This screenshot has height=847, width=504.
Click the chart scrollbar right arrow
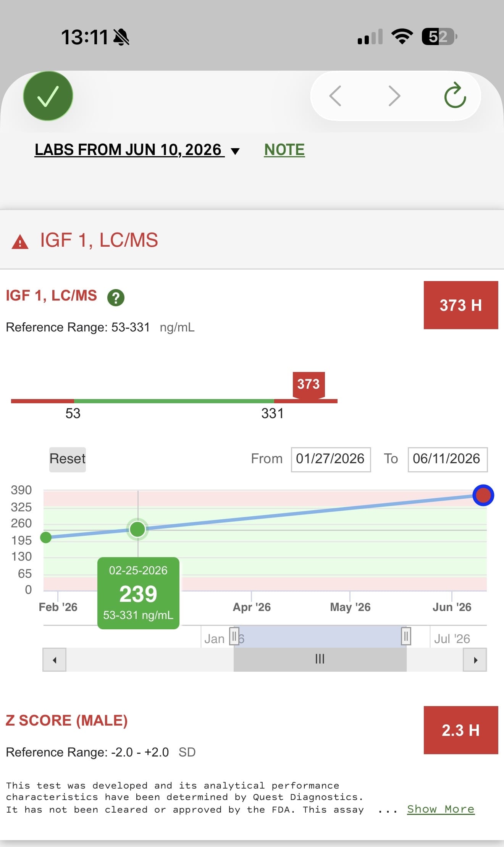[475, 660]
